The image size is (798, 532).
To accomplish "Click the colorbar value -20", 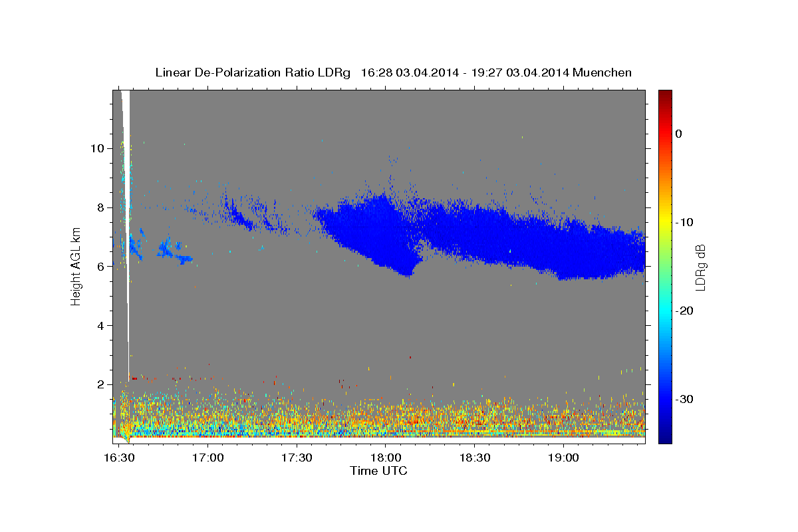I will [x=685, y=311].
